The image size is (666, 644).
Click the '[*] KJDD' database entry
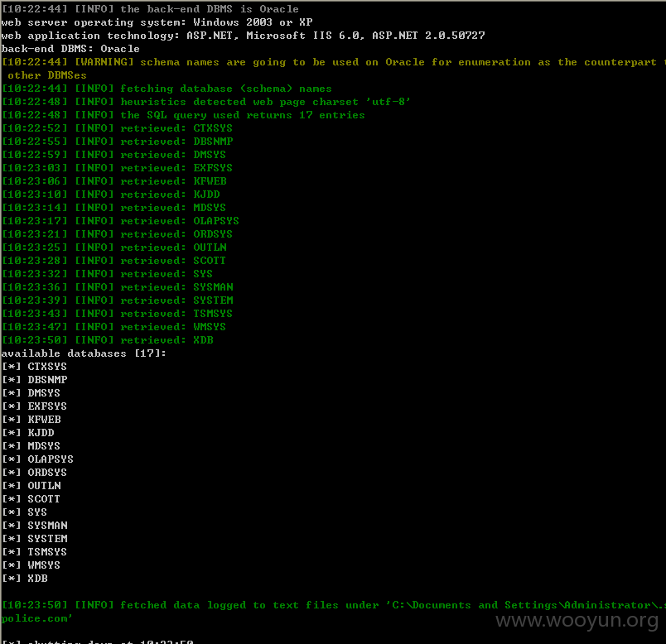coord(27,433)
